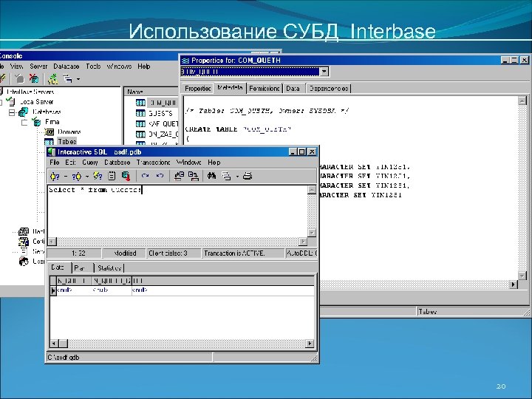Open the dropdown arrow beside the Previous Query icon

point(66,177)
